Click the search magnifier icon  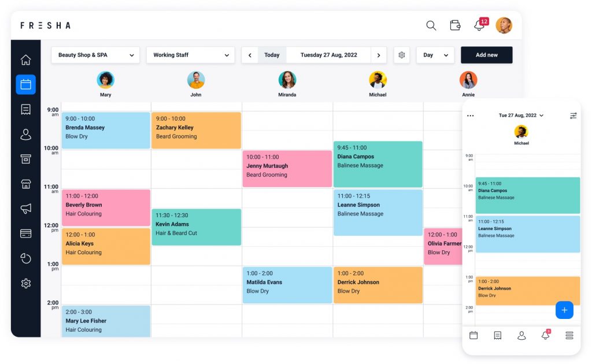[x=431, y=25]
